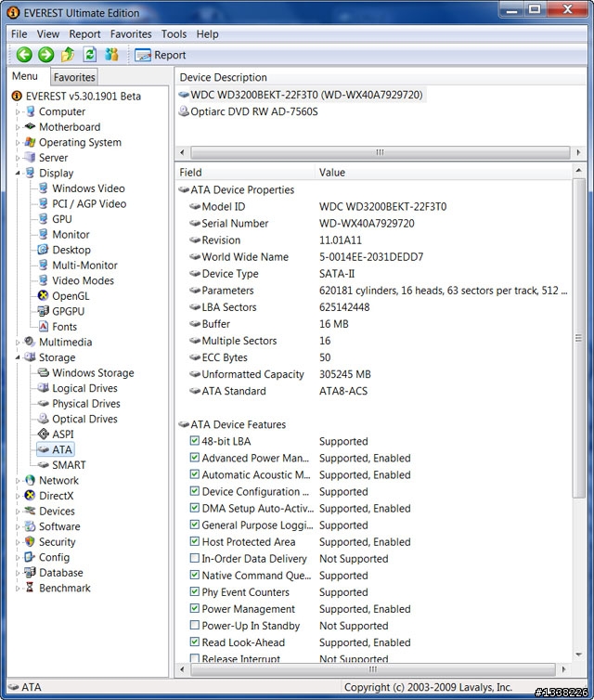Expand the Network tree node
The height and width of the screenshot is (700, 594).
[x=18, y=481]
